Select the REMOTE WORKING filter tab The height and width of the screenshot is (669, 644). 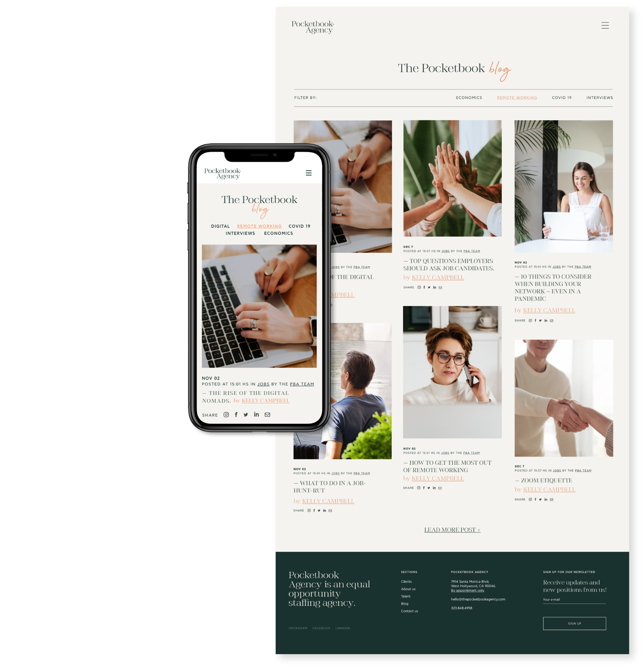[x=515, y=97]
